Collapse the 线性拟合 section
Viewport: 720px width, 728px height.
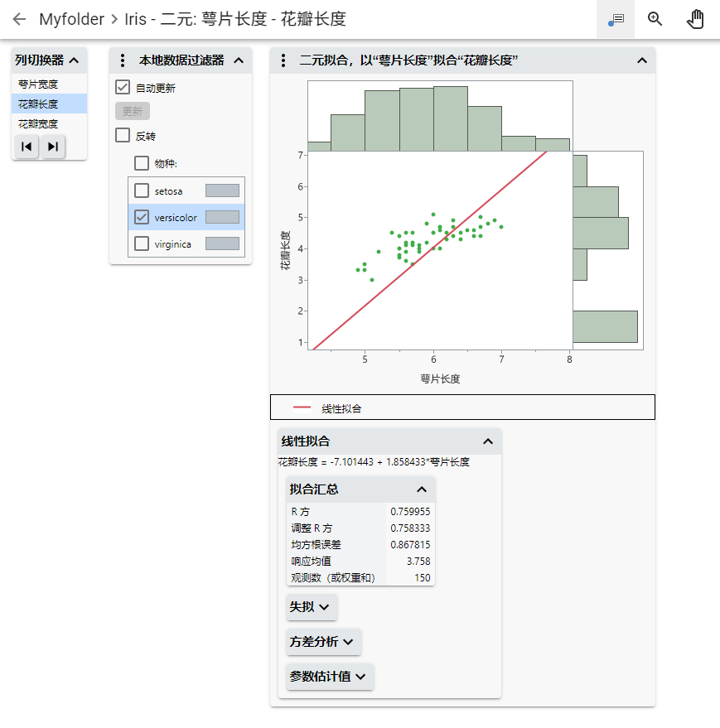(x=488, y=441)
